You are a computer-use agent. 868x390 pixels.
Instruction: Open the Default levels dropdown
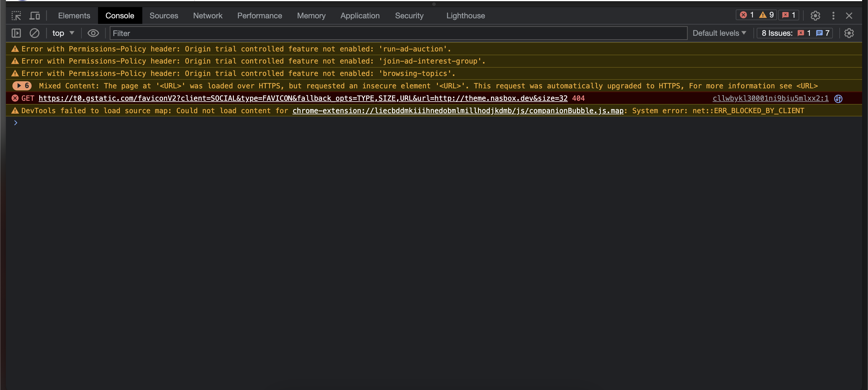tap(719, 33)
